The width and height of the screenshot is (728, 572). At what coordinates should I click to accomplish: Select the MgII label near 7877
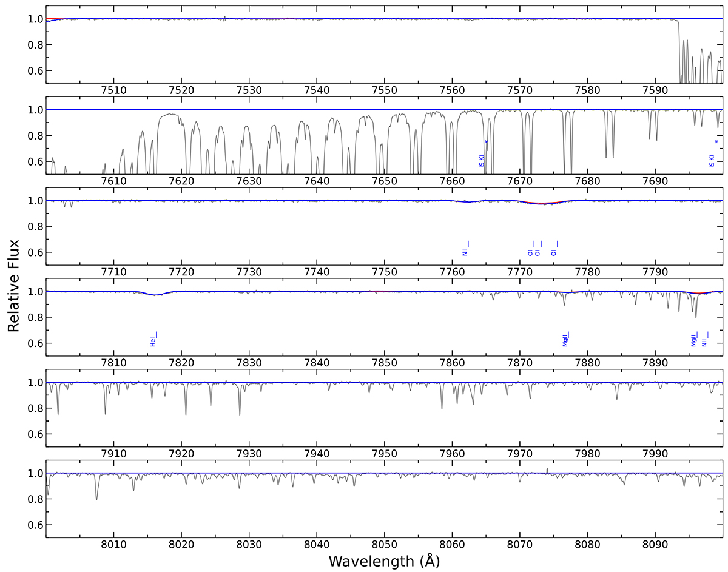565,340
